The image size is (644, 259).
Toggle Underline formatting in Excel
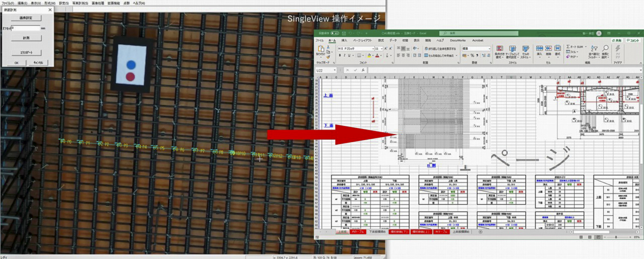[349, 55]
